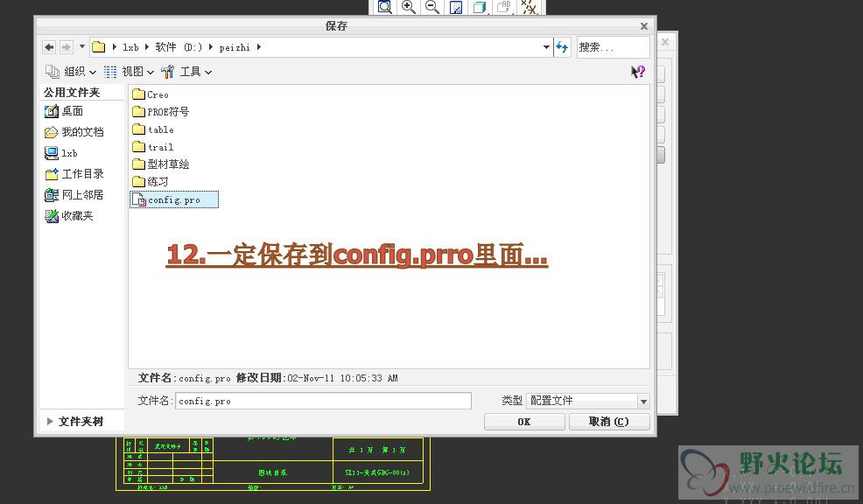The width and height of the screenshot is (863, 504).
Task: Select the PROE符号 folder
Action: click(x=161, y=112)
